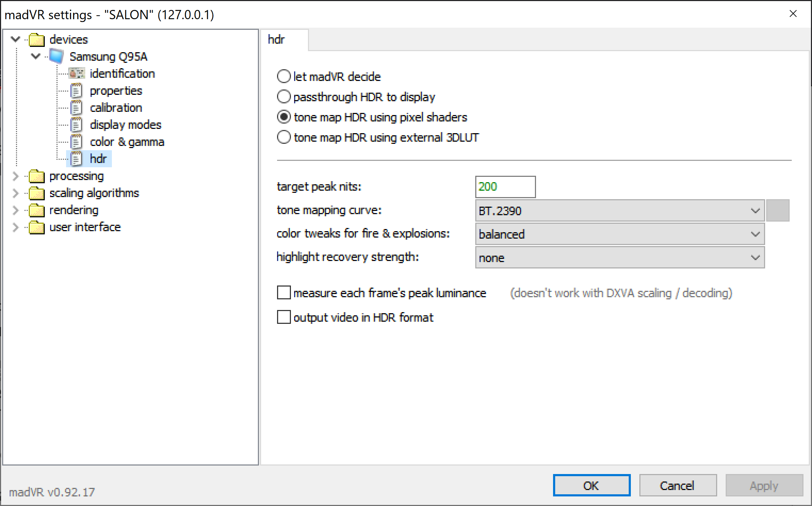812x506 pixels.
Task: Click the Samsung Q95A monitor icon
Action: pyautogui.click(x=56, y=56)
